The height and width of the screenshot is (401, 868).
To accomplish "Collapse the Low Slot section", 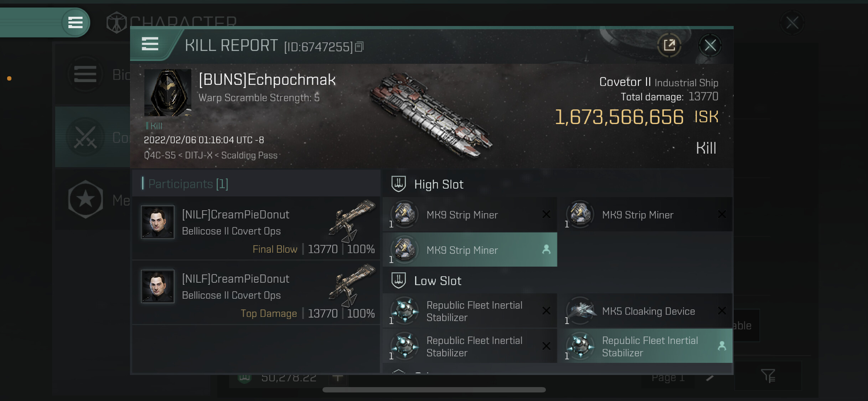I will click(438, 281).
